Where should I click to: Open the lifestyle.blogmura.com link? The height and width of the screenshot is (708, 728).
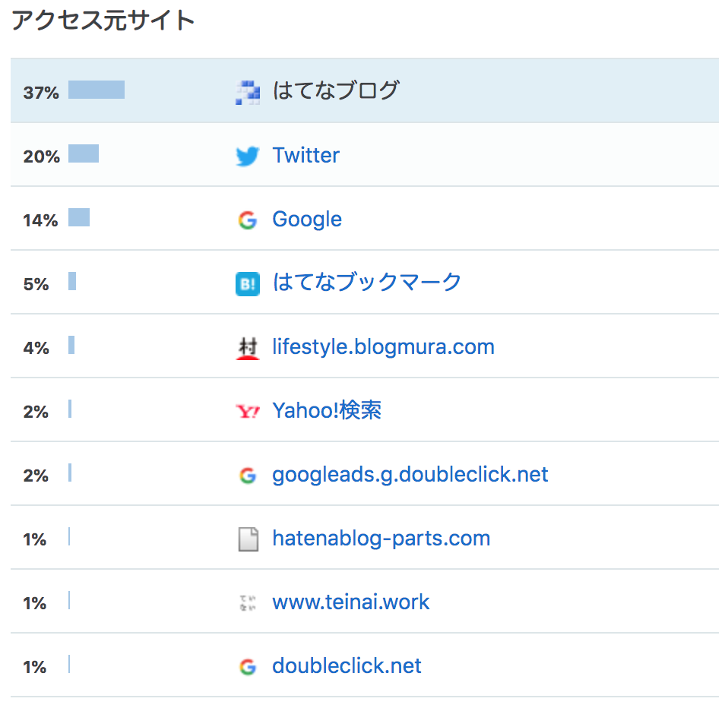pyautogui.click(x=383, y=347)
